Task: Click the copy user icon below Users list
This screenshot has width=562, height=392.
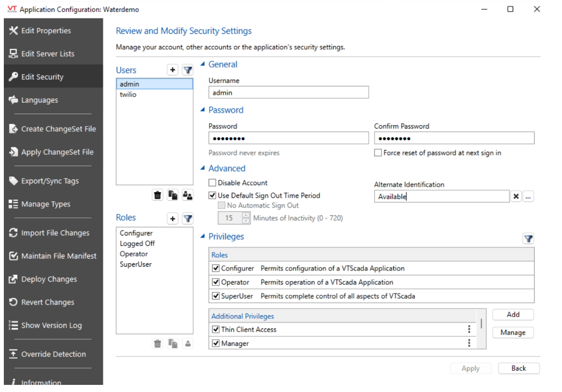Action: pyautogui.click(x=173, y=195)
